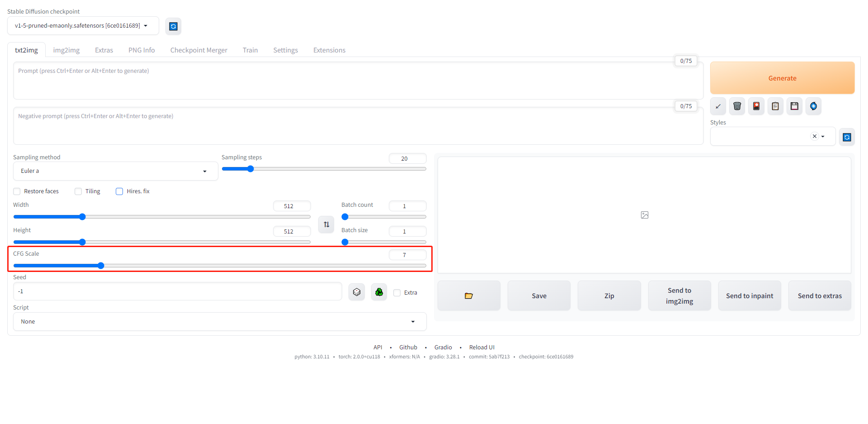The image size is (868, 424).
Task: Open the output folder with the folder icon
Action: click(x=469, y=296)
